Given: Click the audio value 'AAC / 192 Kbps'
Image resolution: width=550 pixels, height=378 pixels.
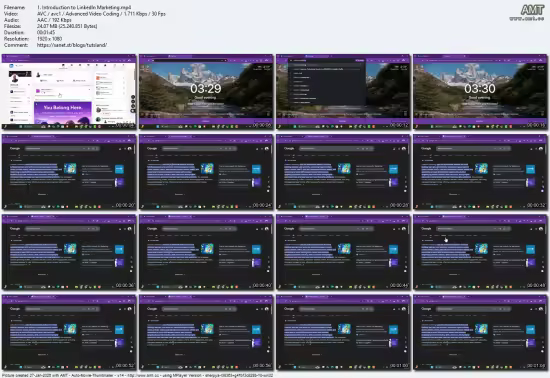Looking at the screenshot, I should 54,20.
